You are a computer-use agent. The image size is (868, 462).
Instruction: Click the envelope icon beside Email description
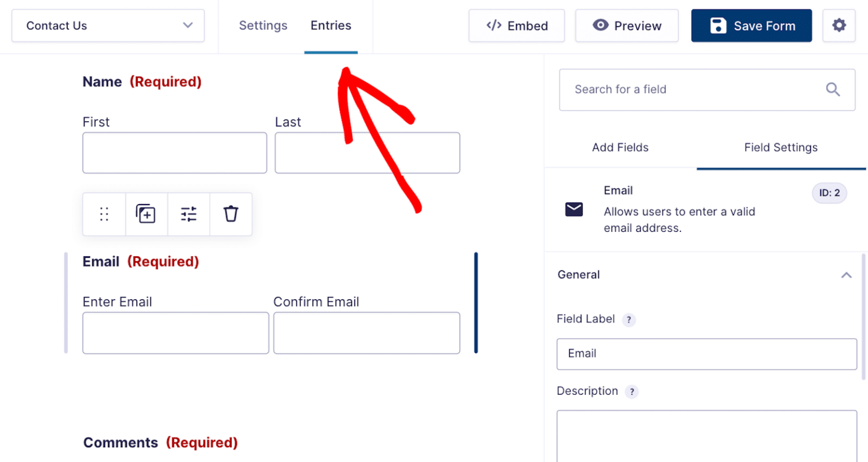tap(574, 209)
